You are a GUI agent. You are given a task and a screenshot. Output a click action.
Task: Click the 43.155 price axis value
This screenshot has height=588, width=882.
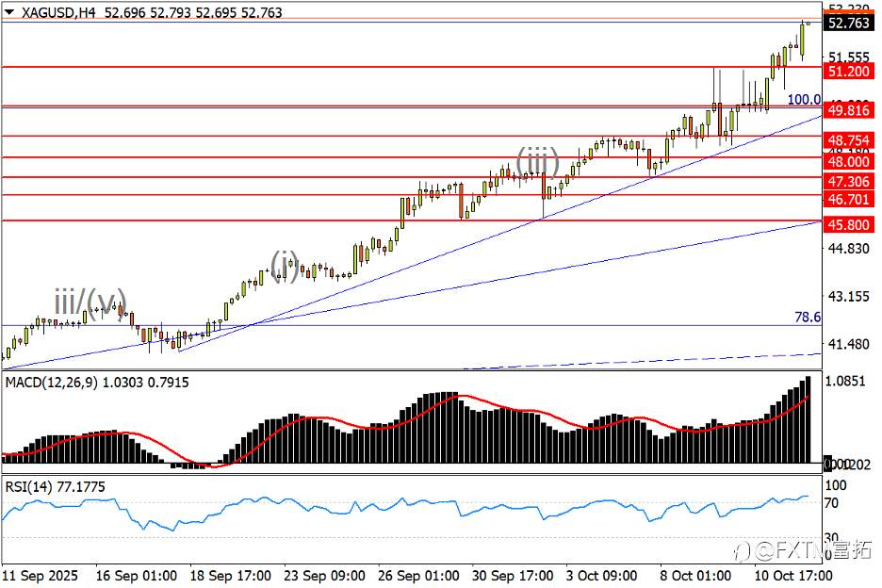849,296
